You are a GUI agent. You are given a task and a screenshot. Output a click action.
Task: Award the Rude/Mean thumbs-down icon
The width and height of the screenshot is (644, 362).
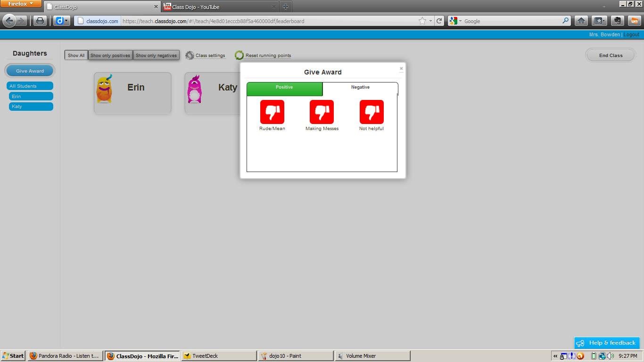click(272, 112)
